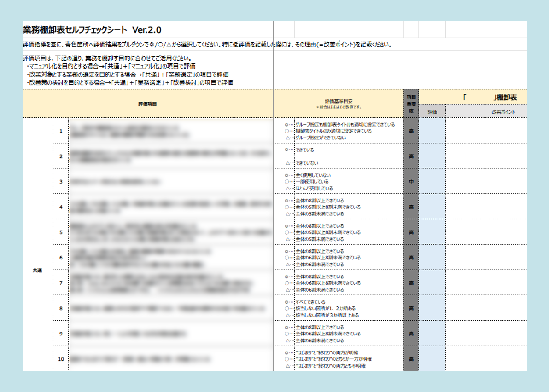549x392 pixels.
Task: Open the 評価 pulldown cell in row 8
Action: 432,308
